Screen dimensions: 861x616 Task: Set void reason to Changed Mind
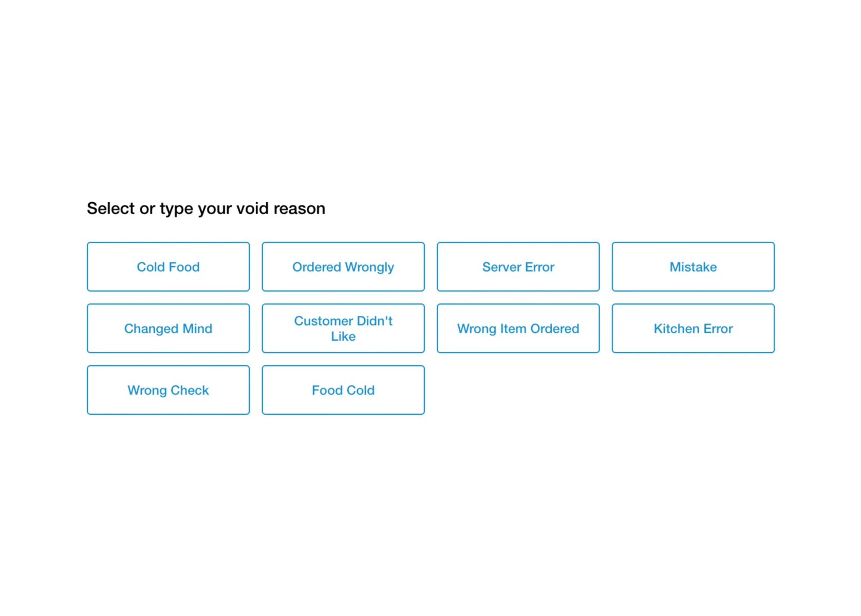[x=168, y=329]
